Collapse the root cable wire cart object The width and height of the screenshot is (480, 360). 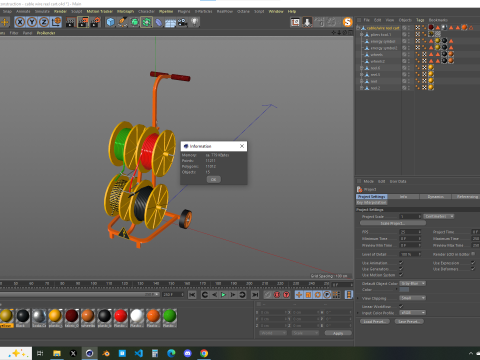[x=358, y=28]
